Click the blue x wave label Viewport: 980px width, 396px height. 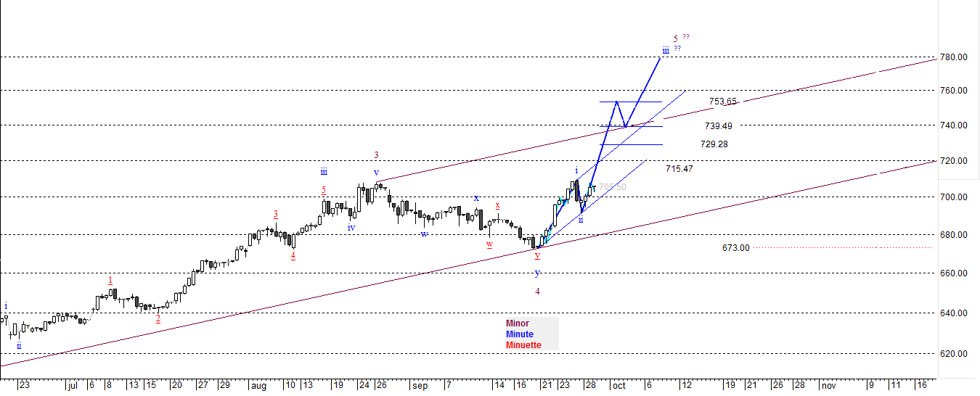click(x=476, y=198)
